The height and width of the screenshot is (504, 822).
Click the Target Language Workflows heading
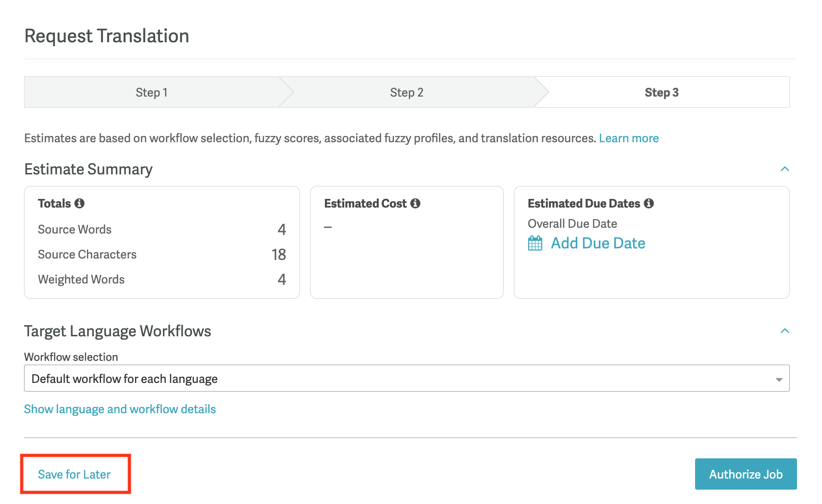(118, 331)
